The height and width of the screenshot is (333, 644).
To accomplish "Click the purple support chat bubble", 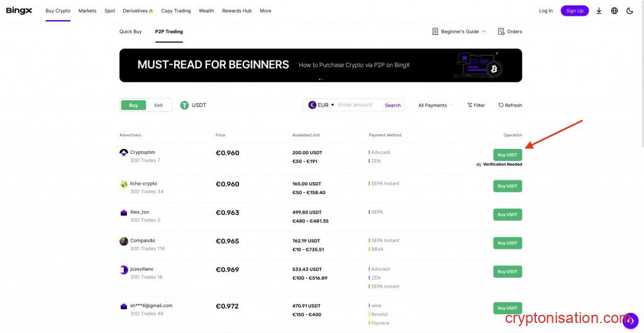I will (x=630, y=320).
